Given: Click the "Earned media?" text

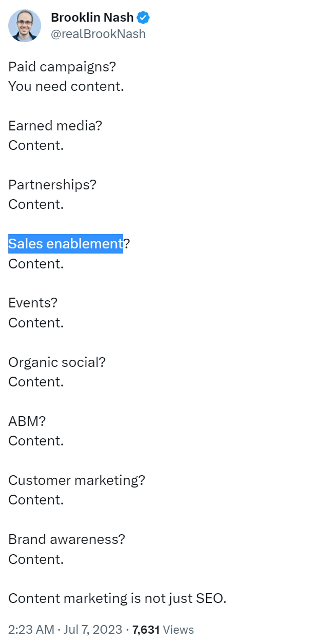Looking at the screenshot, I should point(55,126).
